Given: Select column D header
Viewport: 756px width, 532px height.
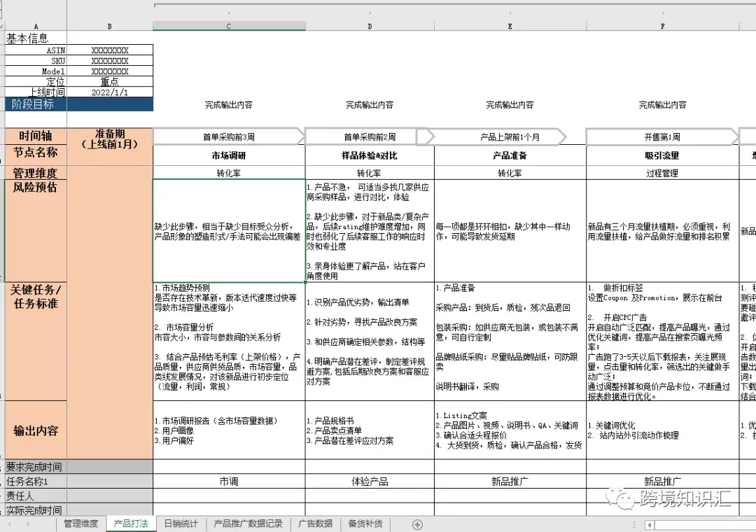Looking at the screenshot, I should point(370,26).
